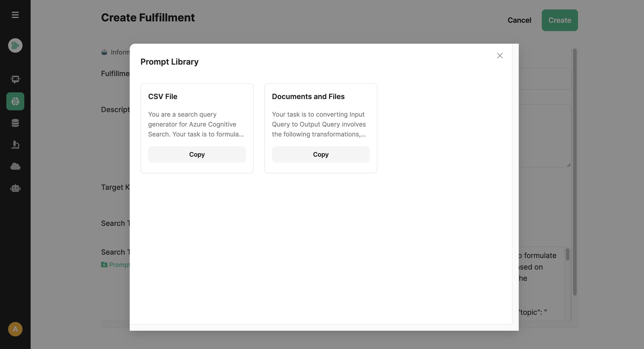This screenshot has width=644, height=349.
Task: Open the hamburger menu in sidebar
Action: [x=15, y=15]
